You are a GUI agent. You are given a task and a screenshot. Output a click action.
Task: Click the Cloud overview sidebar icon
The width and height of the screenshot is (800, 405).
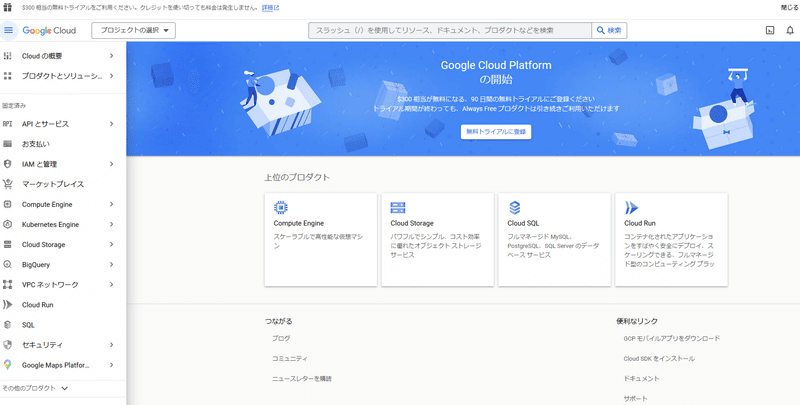point(8,56)
